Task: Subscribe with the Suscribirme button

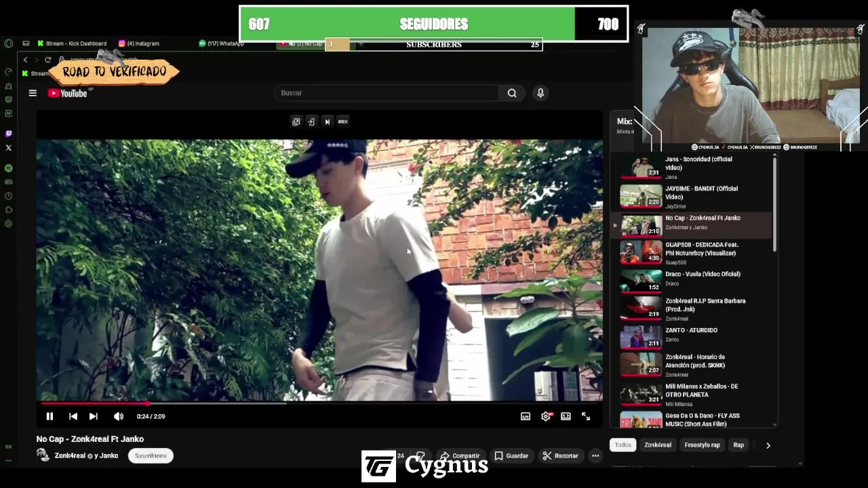Action: [151, 455]
